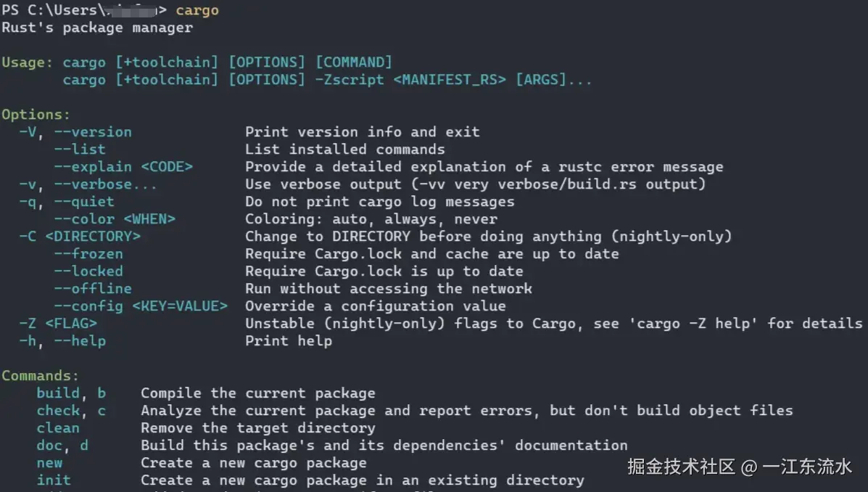The width and height of the screenshot is (868, 492).
Task: Click the '--quiet' option flag
Action: pos(84,202)
